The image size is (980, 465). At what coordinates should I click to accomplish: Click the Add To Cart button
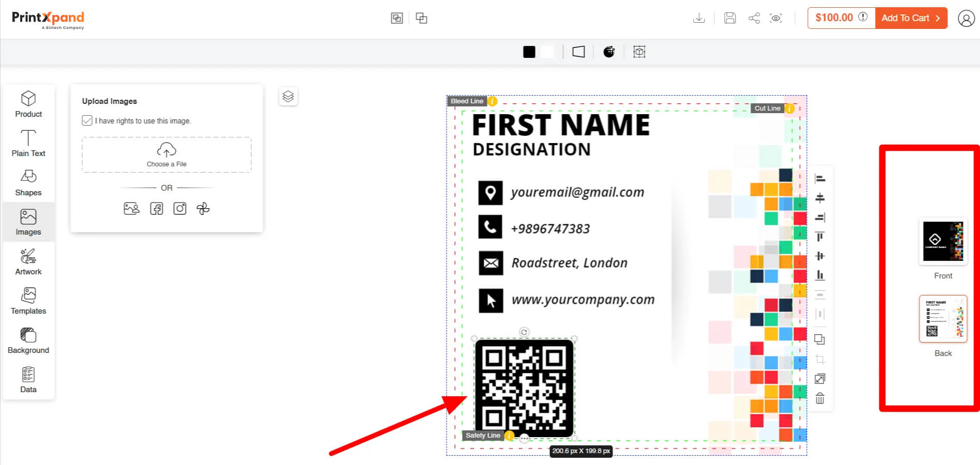[911, 18]
